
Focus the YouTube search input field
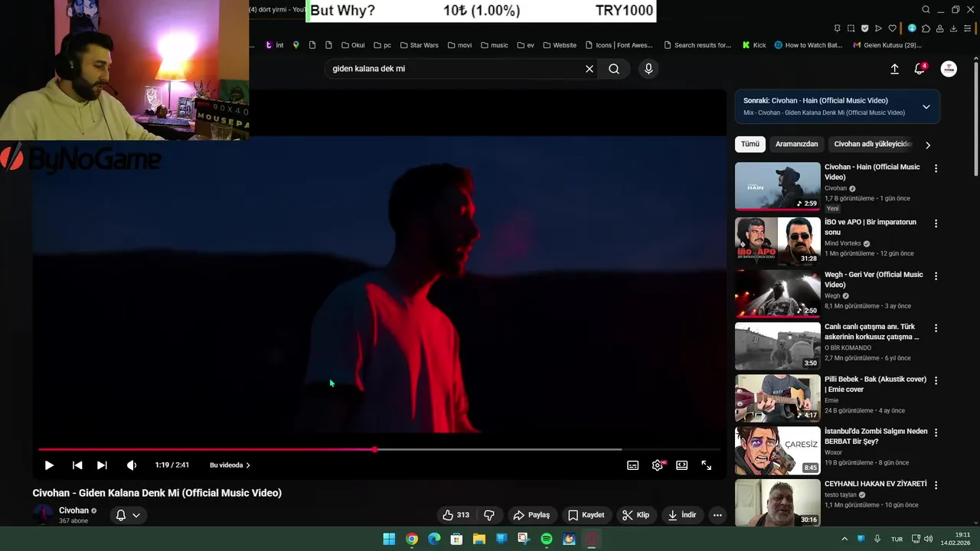click(x=456, y=69)
